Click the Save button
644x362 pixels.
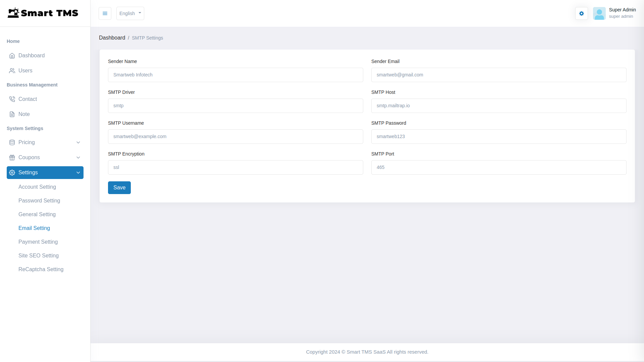pos(119,187)
